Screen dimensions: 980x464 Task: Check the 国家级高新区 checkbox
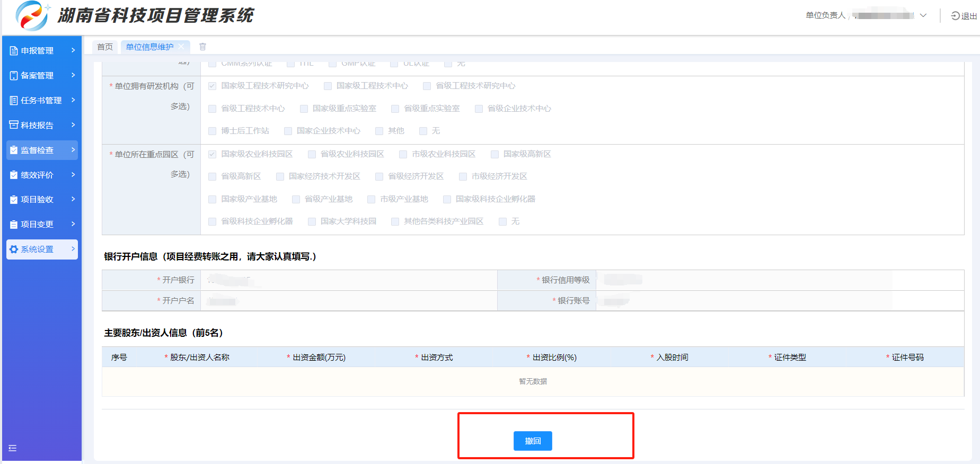click(x=495, y=154)
